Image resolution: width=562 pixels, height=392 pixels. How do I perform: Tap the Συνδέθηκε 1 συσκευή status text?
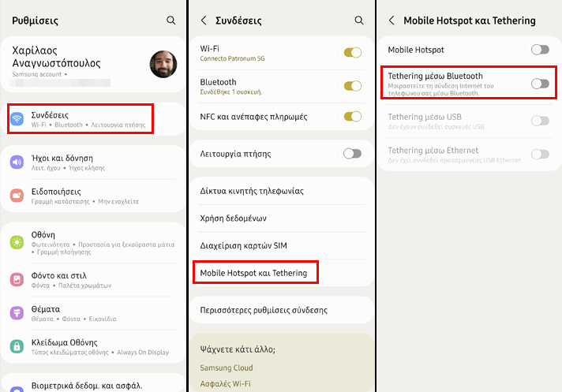tap(230, 92)
